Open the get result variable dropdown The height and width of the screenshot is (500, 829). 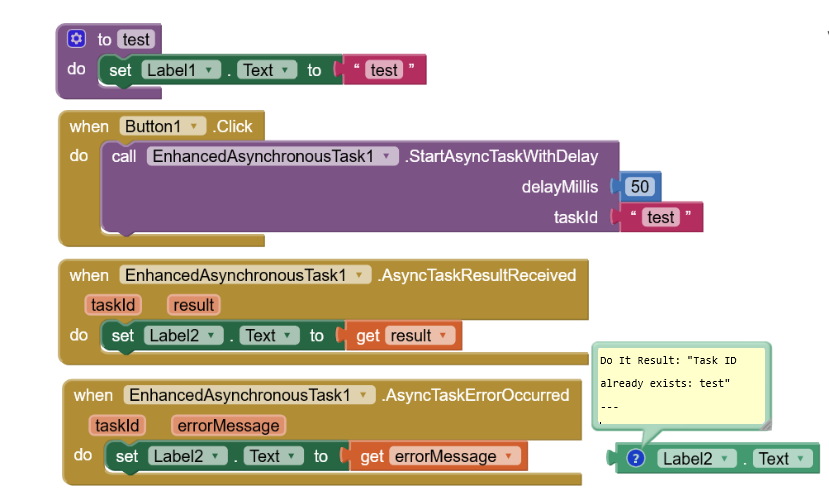point(420,335)
